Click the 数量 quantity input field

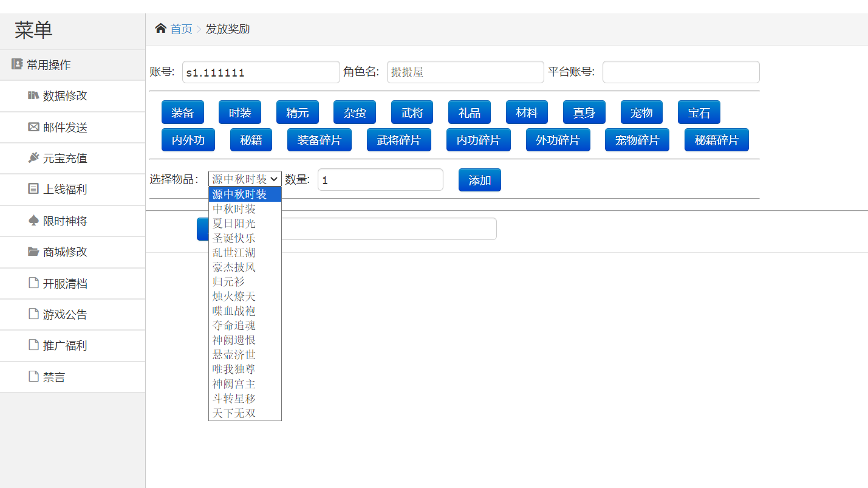380,180
